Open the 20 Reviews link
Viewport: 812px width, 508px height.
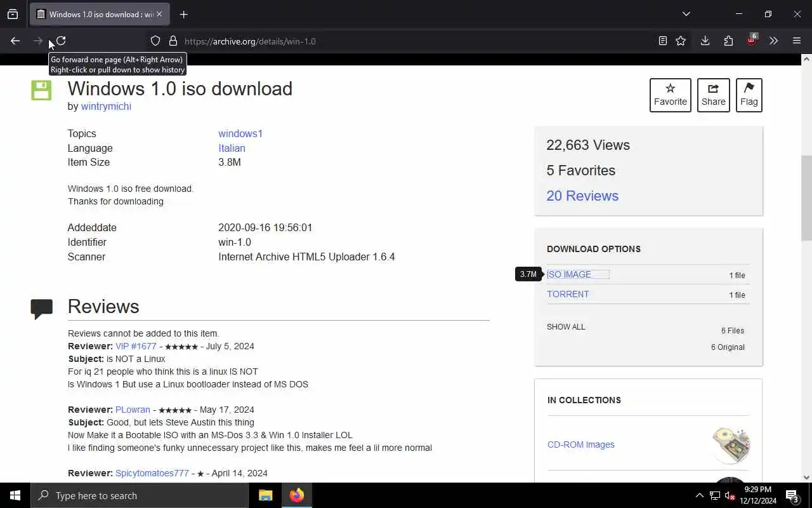click(582, 196)
